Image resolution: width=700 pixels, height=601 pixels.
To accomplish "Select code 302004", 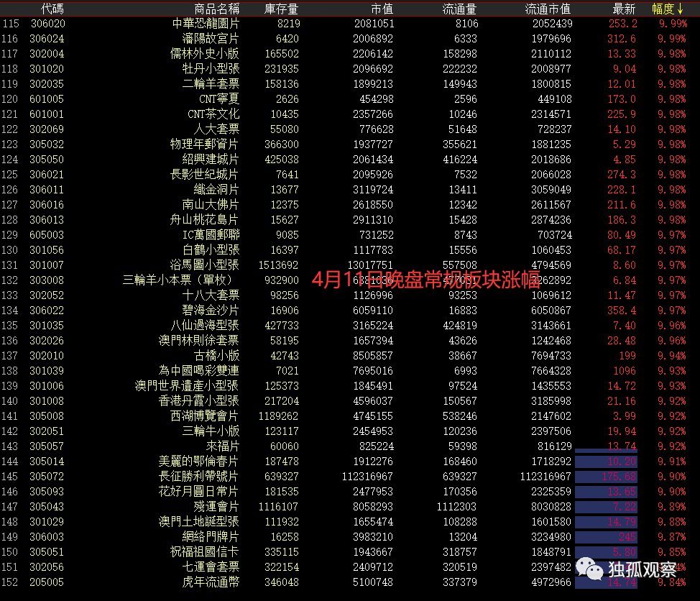I will pos(47,54).
